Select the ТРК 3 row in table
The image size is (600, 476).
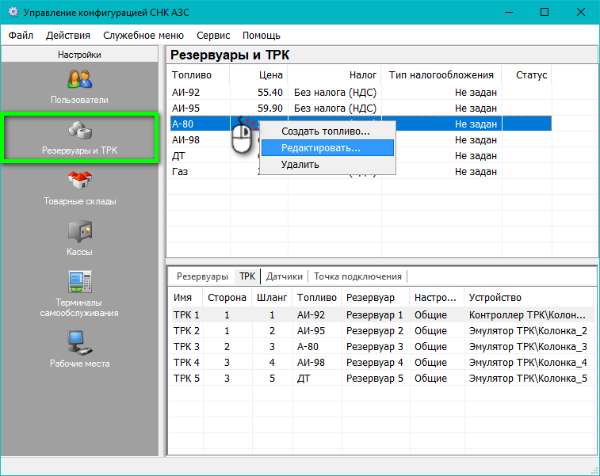(187, 346)
